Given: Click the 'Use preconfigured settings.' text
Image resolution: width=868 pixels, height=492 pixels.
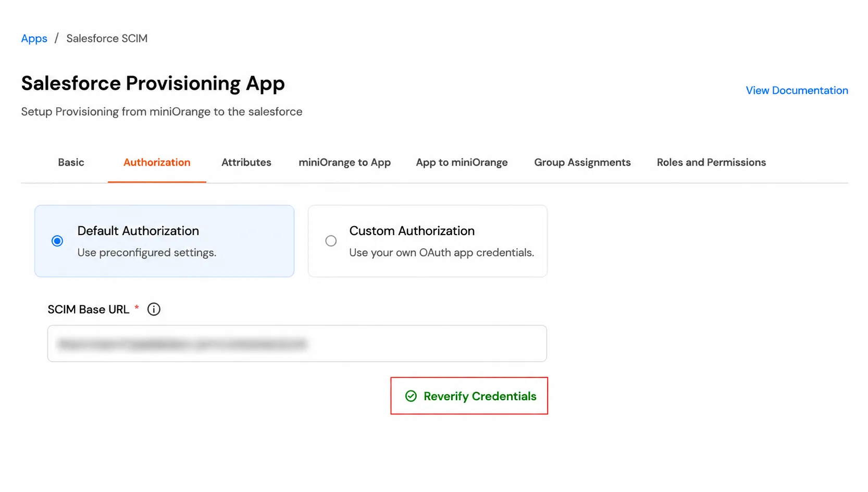Looking at the screenshot, I should click(x=147, y=253).
